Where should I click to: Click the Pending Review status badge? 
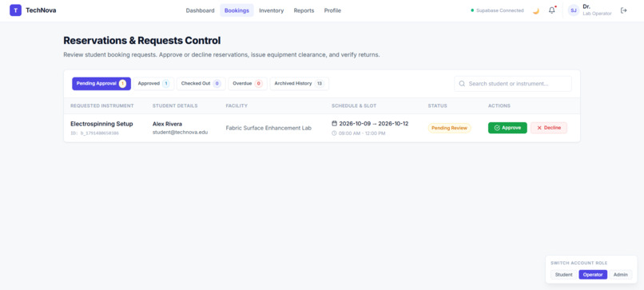[x=449, y=128]
